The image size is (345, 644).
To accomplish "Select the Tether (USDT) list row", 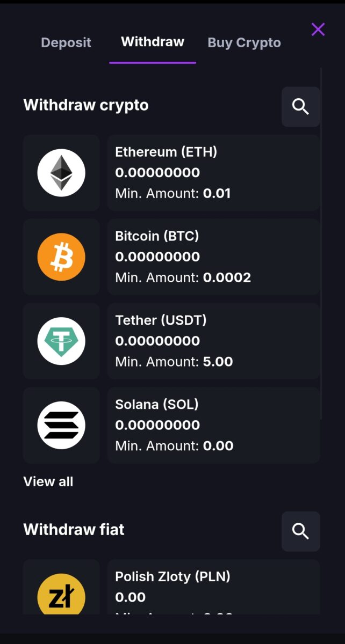I will (x=213, y=341).
